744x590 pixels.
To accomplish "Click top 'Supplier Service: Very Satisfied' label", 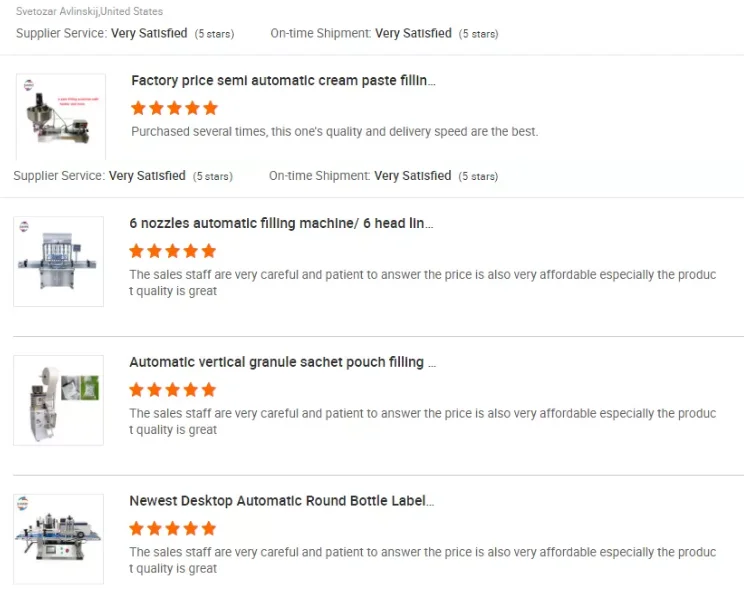I will 101,33.
